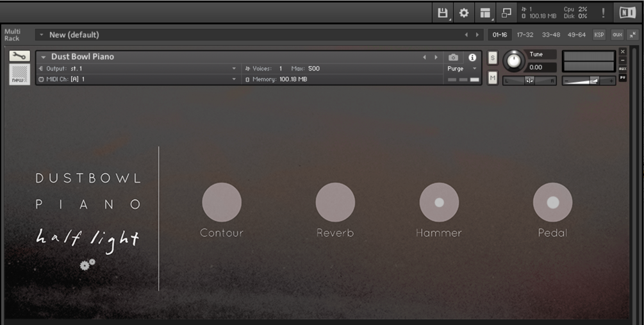Image resolution: width=644 pixels, height=325 pixels.
Task: Click the Memory 100.18 MB readout
Action: click(276, 79)
